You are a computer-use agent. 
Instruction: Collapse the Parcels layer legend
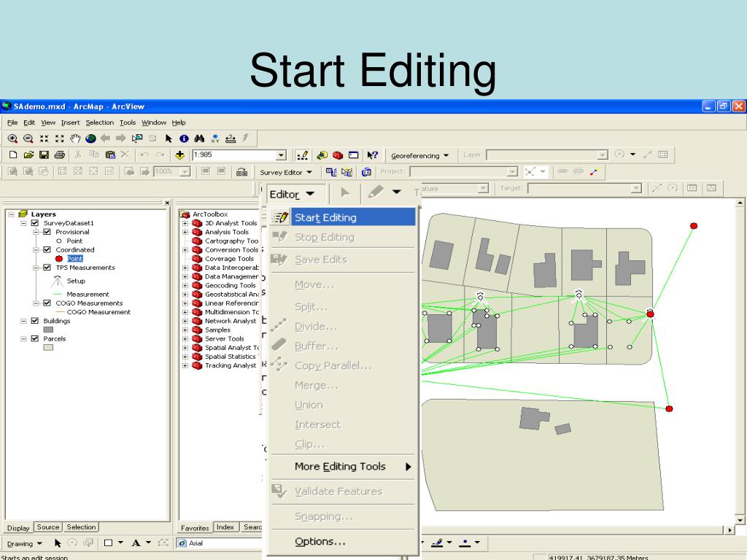click(x=23, y=338)
